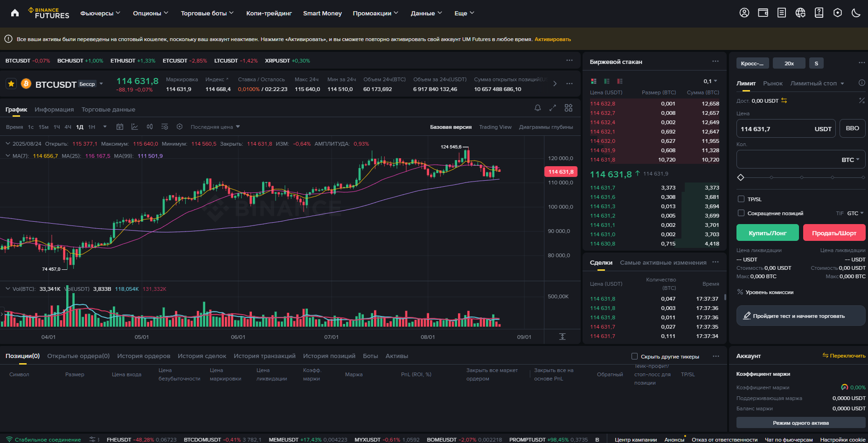Open the Опционы dropdown menu
The height and width of the screenshot is (443, 868).
(151, 13)
